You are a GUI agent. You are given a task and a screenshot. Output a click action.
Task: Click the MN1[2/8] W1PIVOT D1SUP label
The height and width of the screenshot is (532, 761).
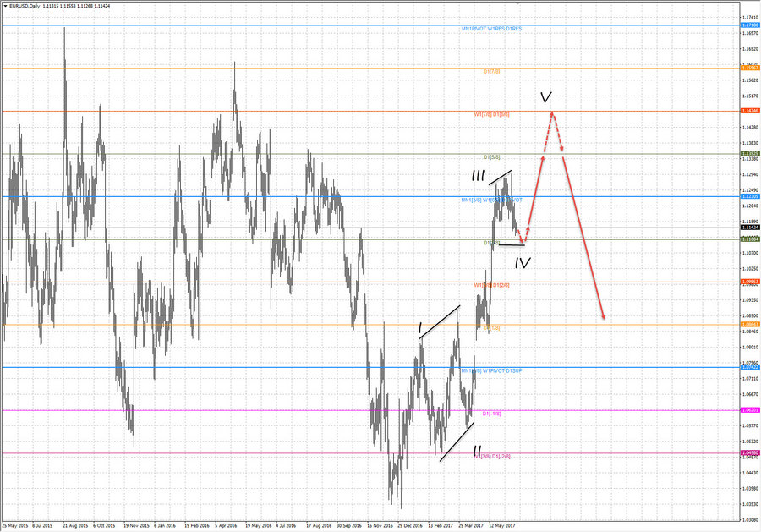click(491, 370)
